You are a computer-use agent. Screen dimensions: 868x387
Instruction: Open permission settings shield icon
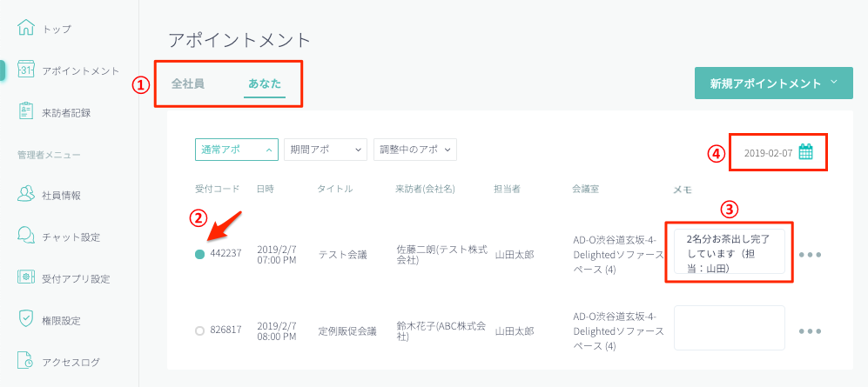tap(26, 320)
